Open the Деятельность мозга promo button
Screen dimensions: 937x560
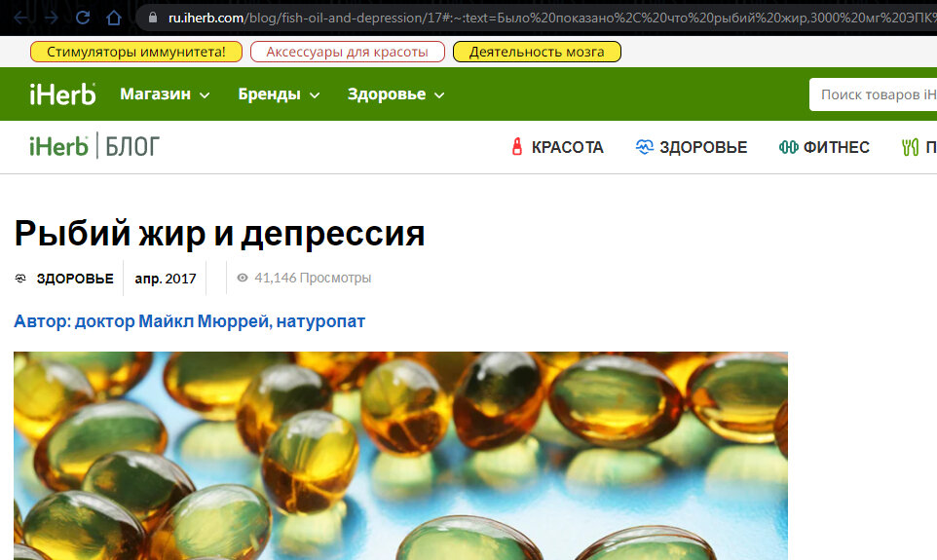[x=537, y=52]
